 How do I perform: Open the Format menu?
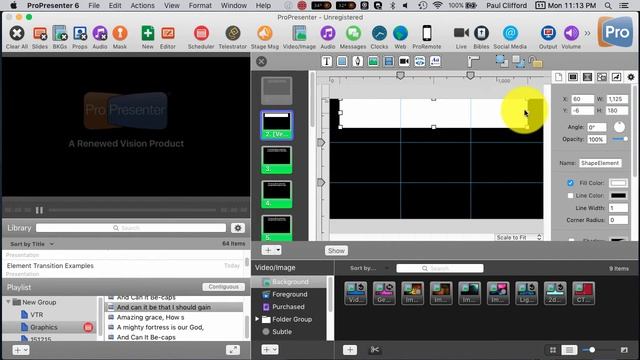(200, 5)
